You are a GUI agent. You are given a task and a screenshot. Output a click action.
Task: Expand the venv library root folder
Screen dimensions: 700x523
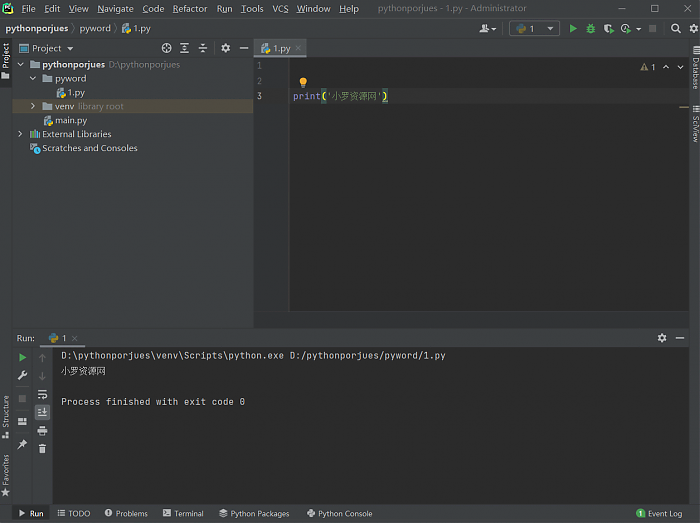tap(33, 106)
